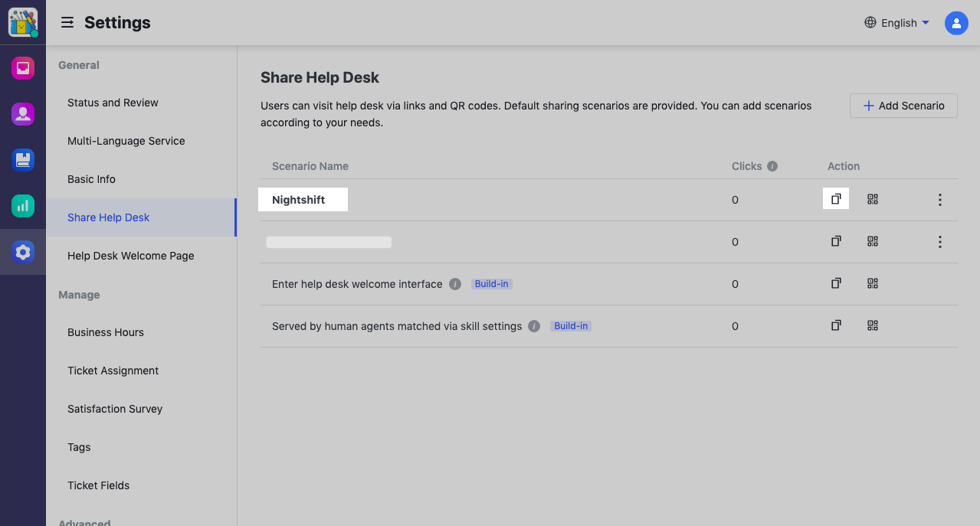The width and height of the screenshot is (980, 526).
Task: Open more options for Nightshift row
Action: [x=940, y=200]
